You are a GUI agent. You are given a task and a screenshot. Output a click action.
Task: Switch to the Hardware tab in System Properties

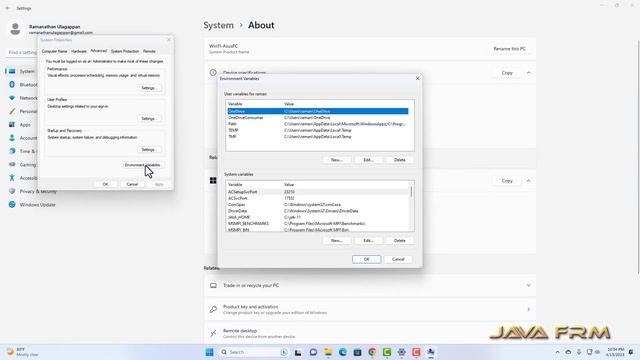[x=79, y=51]
